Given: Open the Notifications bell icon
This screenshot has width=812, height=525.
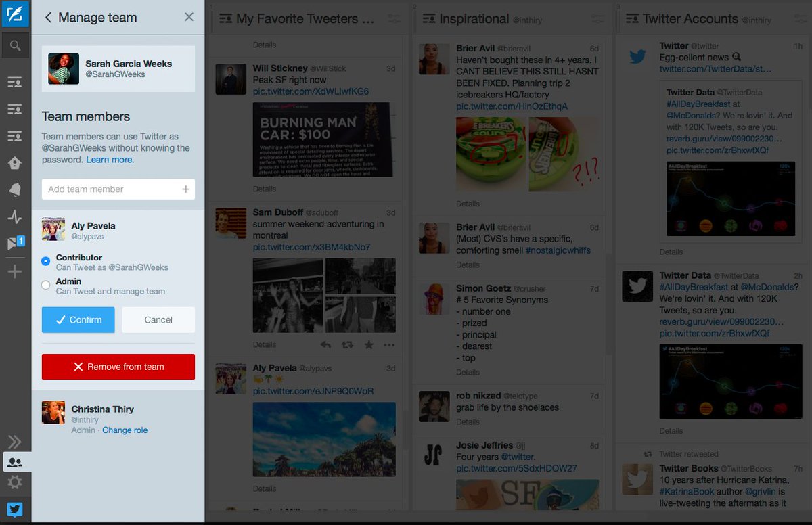Looking at the screenshot, I should [15, 190].
